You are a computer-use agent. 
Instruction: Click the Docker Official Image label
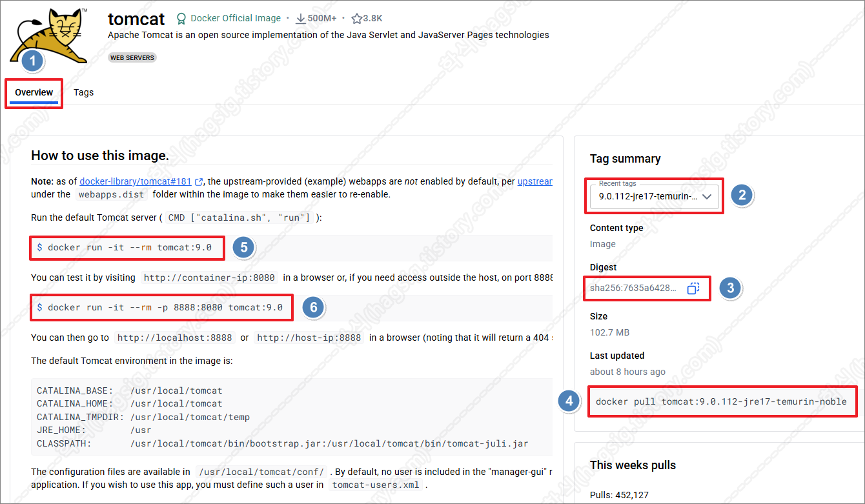pos(236,19)
